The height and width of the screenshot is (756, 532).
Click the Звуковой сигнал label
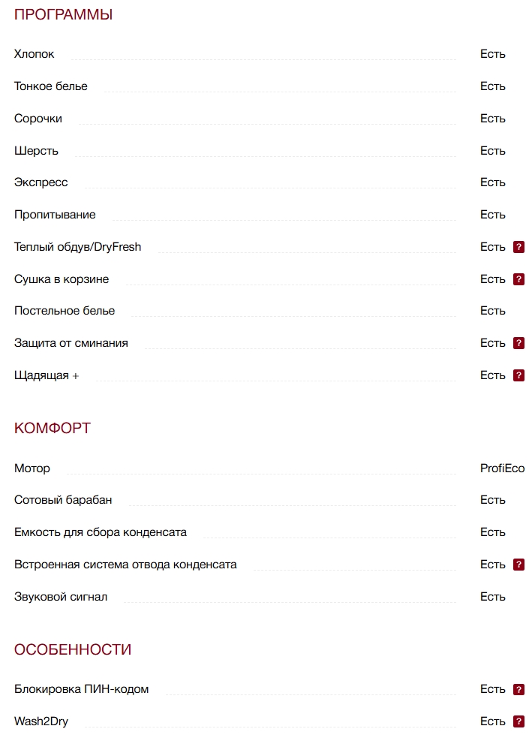(61, 597)
